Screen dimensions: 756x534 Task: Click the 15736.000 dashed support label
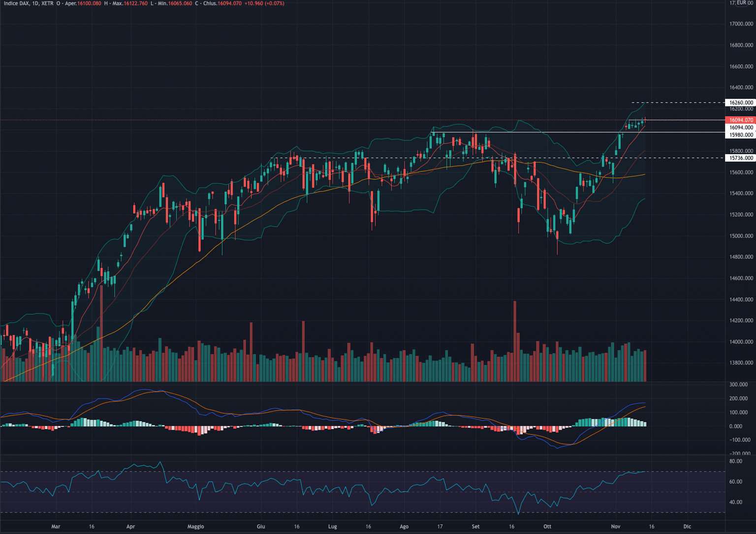click(x=741, y=158)
